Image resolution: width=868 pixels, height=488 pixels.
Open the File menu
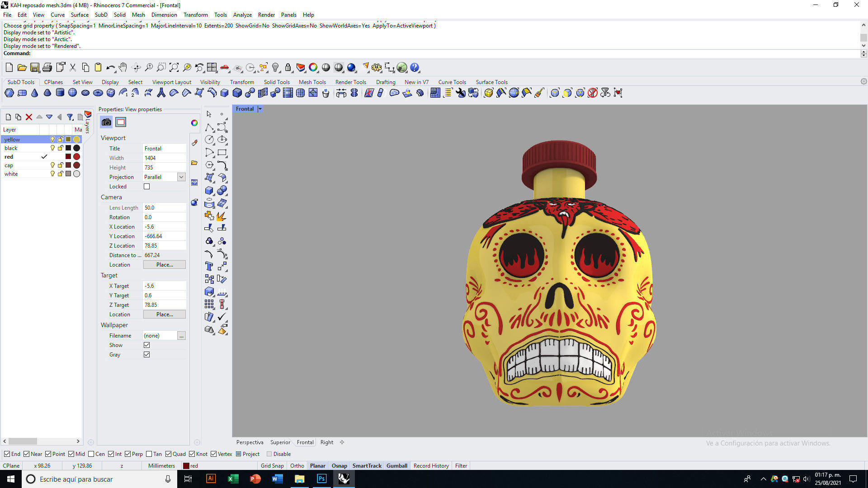(x=7, y=15)
